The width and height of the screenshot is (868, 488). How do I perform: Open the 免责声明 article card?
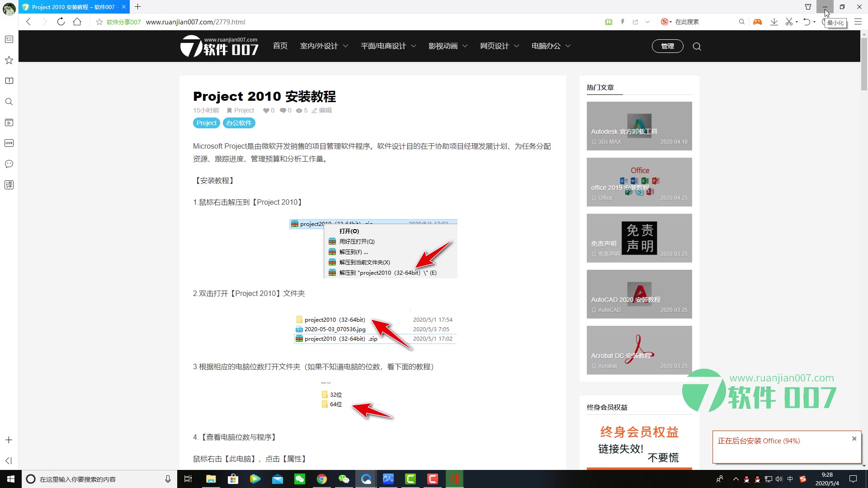[639, 238]
